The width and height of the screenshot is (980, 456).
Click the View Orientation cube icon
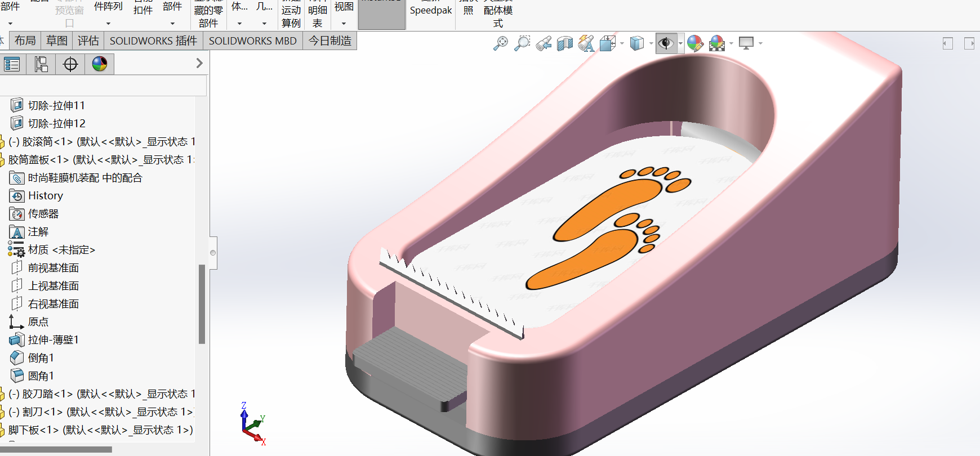pos(608,43)
